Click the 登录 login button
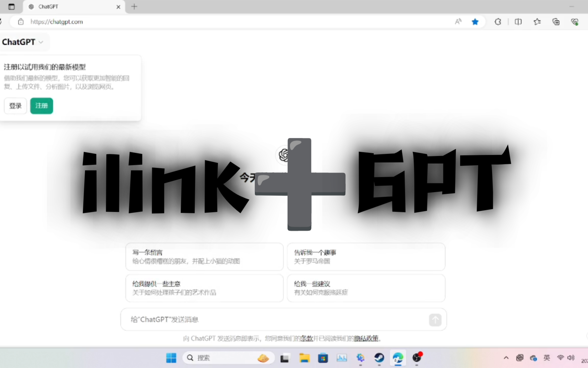The height and width of the screenshot is (368, 588). 15,106
